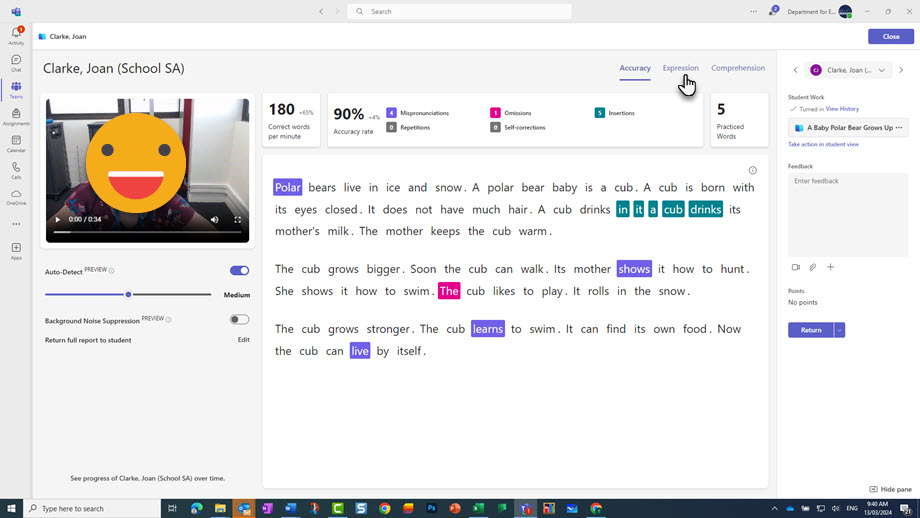The width and height of the screenshot is (920, 518).
Task: Open View History link
Action: point(842,109)
